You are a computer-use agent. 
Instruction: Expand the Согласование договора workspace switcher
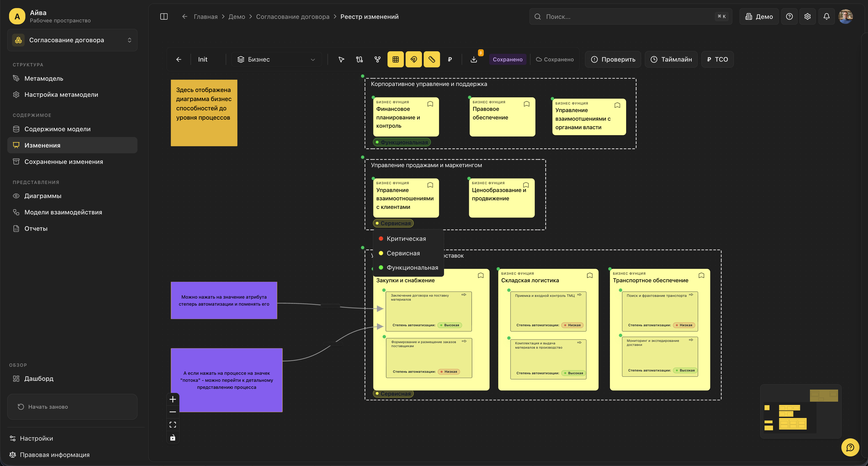click(x=72, y=40)
